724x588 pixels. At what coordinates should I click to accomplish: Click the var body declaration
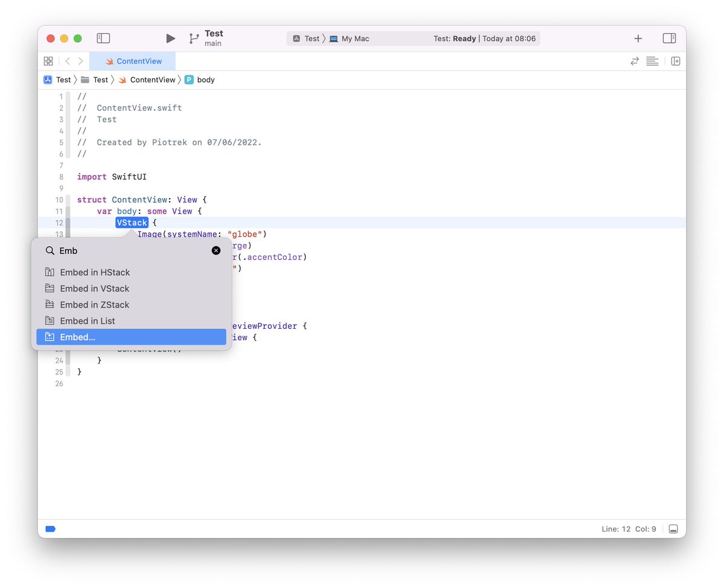[x=149, y=211]
